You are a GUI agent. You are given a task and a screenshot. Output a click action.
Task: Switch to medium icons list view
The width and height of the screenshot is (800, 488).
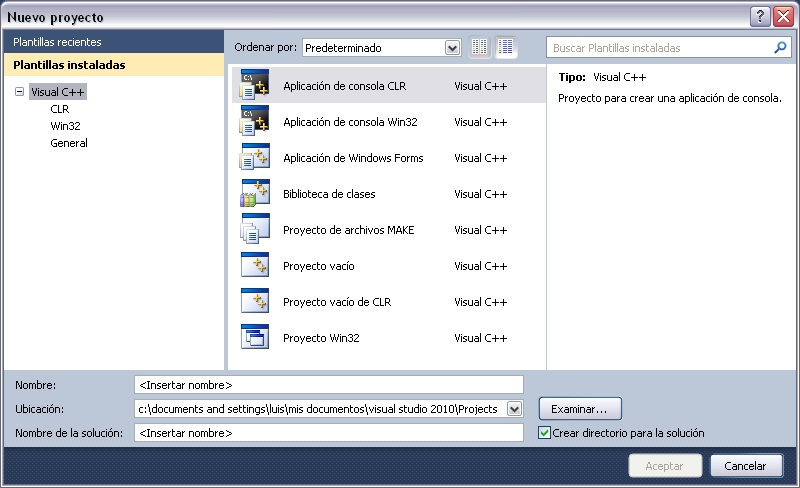505,47
